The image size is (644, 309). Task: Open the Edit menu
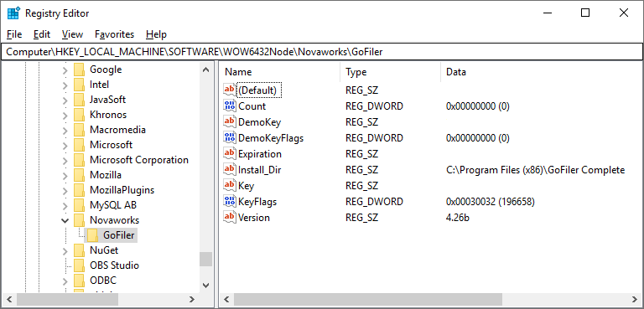42,34
